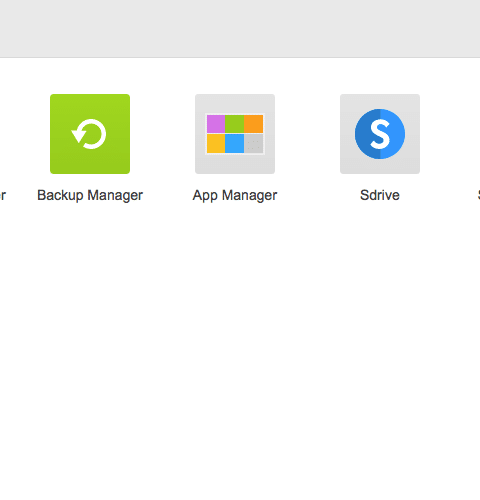
Task: Select the Backup Manager text label
Action: (x=90, y=195)
